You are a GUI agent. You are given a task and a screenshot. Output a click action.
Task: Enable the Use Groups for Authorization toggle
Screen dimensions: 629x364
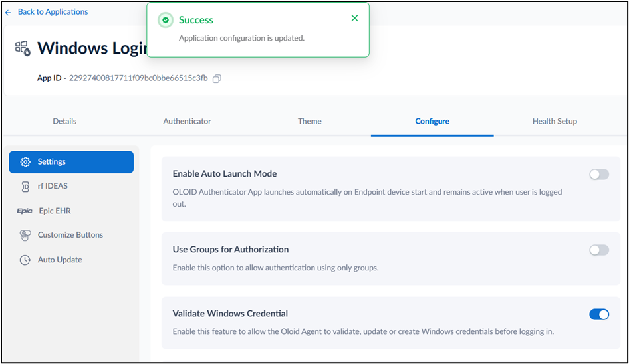tap(599, 250)
